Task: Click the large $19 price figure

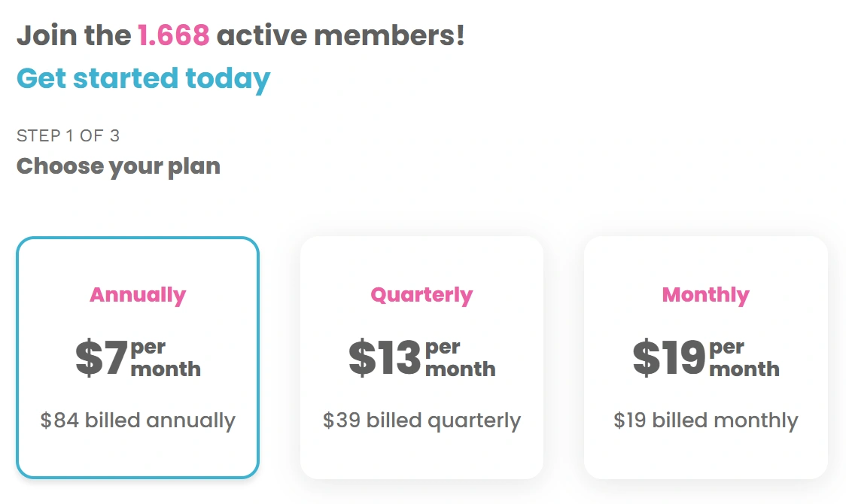Action: [669, 358]
